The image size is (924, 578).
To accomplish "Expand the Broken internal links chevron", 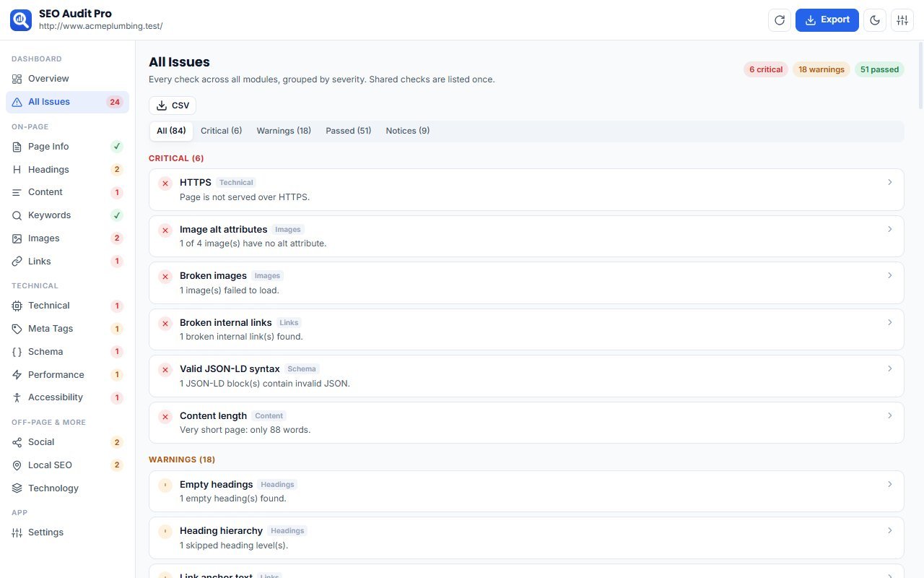I will 890,322.
